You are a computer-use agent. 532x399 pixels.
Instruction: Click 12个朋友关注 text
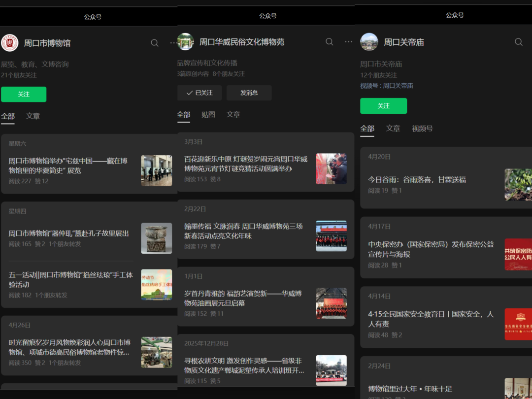378,75
